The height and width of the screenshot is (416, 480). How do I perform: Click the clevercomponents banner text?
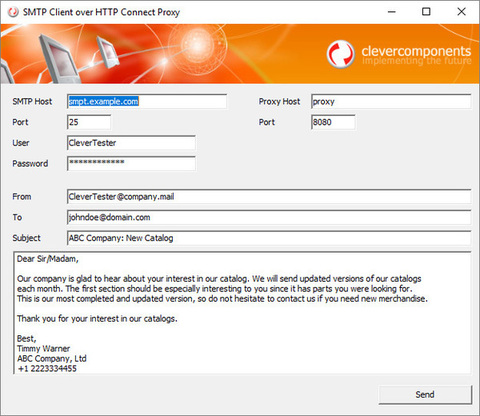[x=416, y=51]
